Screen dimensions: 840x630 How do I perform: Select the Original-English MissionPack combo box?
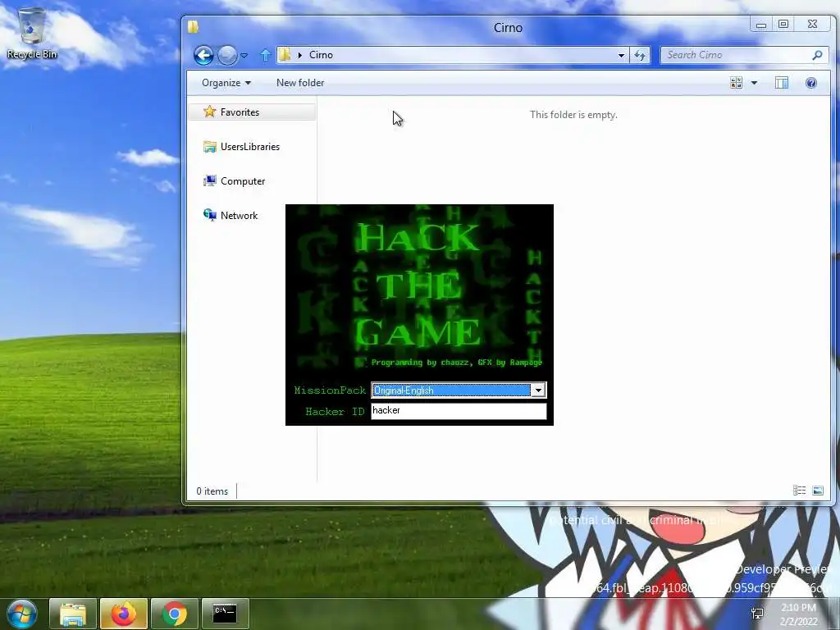(x=459, y=390)
